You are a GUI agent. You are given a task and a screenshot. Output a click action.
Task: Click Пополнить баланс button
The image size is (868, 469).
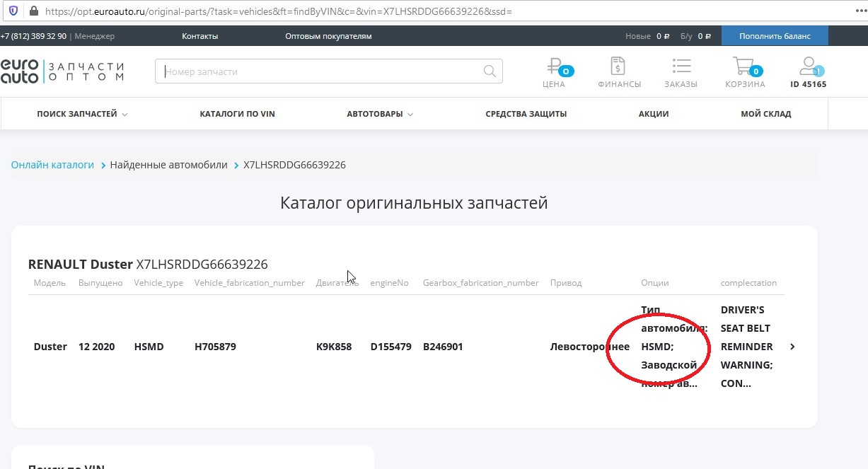tap(775, 36)
